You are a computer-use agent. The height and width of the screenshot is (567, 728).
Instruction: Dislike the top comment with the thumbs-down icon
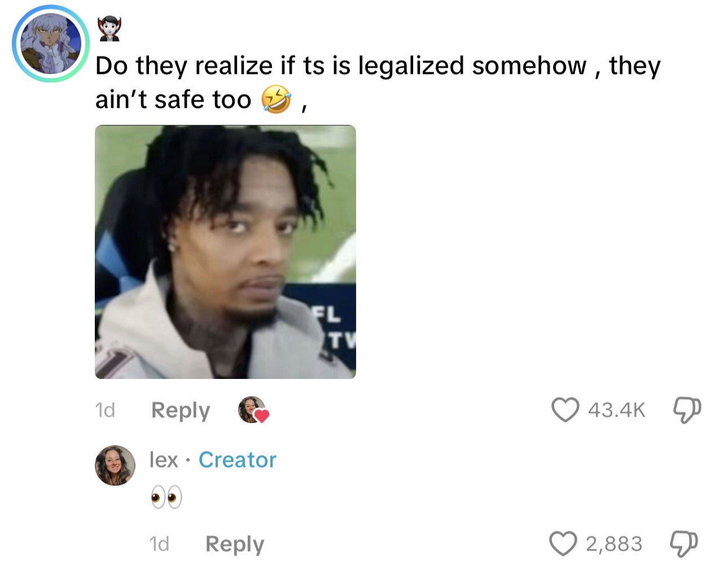tap(687, 409)
